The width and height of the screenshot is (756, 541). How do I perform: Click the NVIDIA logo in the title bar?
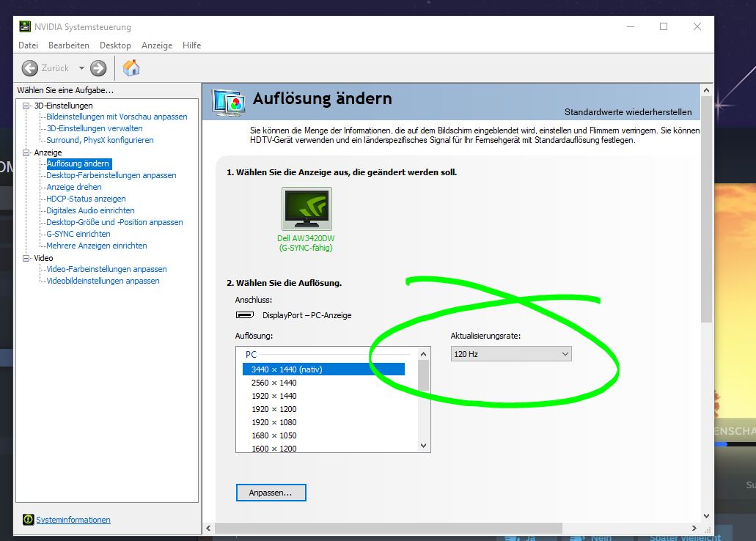25,26
